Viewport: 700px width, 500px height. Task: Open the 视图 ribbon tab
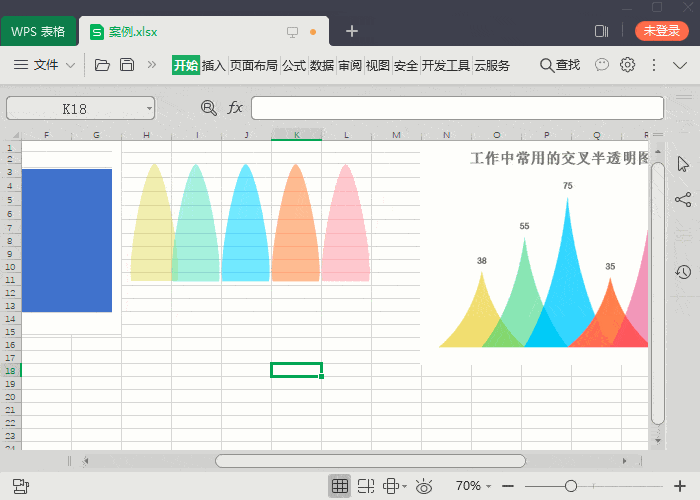pos(378,66)
